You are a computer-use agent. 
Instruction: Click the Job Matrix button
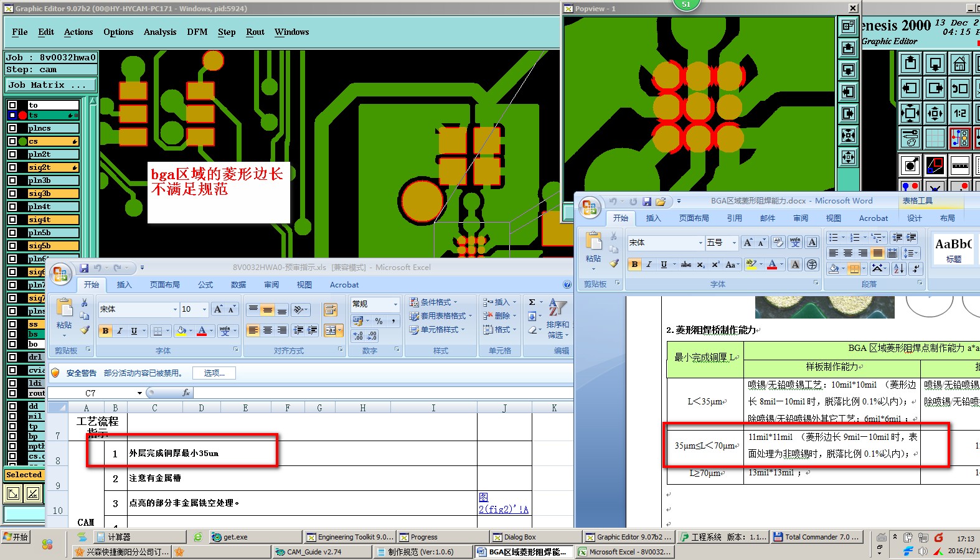coord(51,85)
